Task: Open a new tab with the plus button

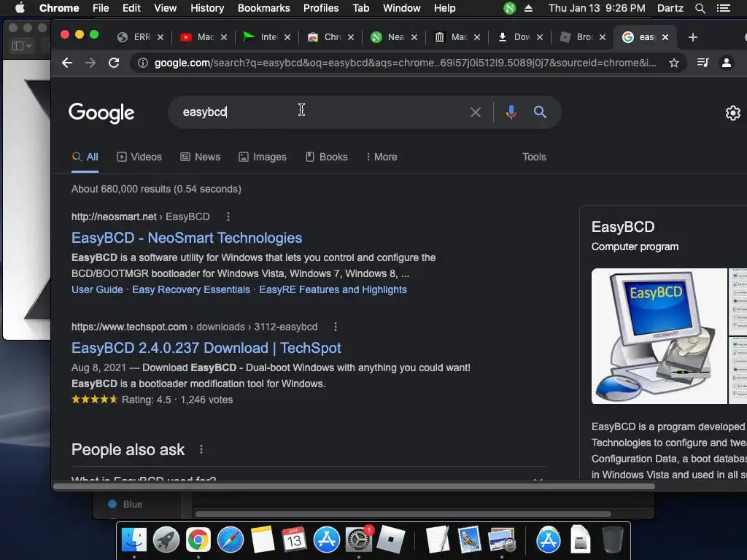Action: pyautogui.click(x=693, y=37)
